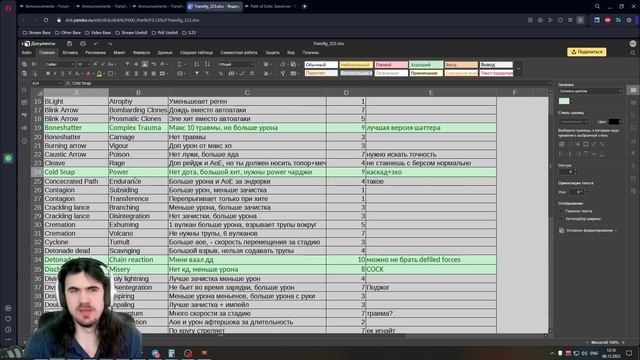Redo the action in the header
Viewport: 640px width, 360px height.
(x=109, y=43)
